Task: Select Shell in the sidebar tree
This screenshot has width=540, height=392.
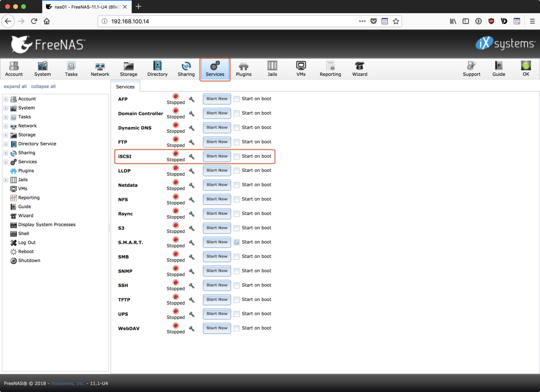Action: [x=24, y=234]
